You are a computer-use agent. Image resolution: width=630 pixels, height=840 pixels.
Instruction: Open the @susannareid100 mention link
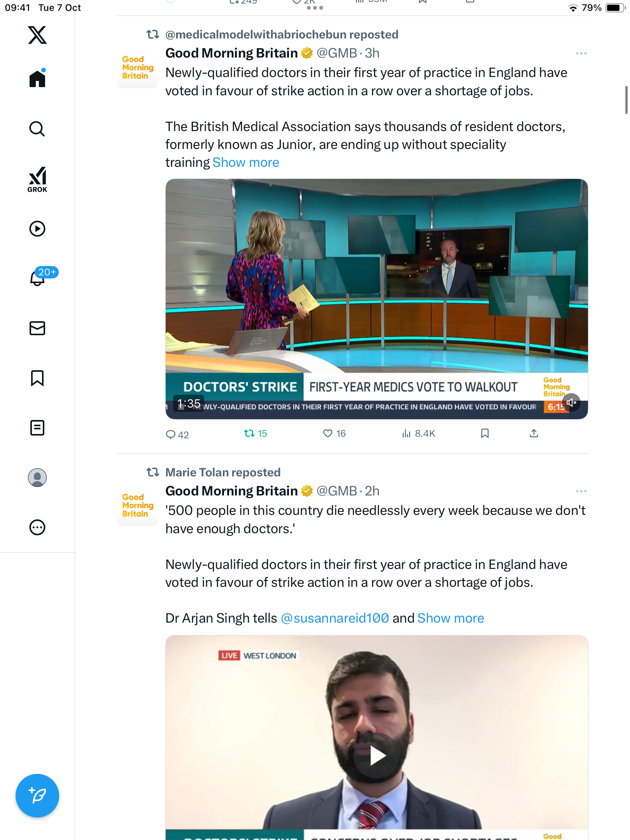coord(335,618)
